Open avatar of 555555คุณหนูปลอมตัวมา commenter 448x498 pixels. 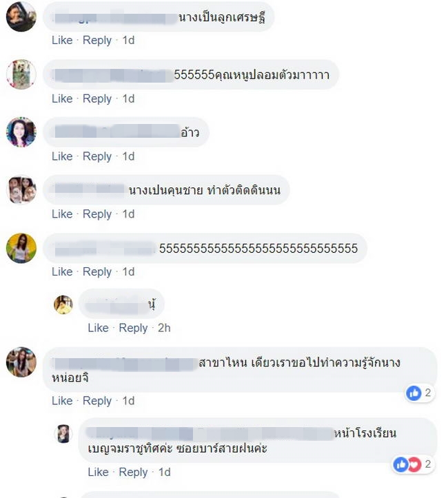21,74
